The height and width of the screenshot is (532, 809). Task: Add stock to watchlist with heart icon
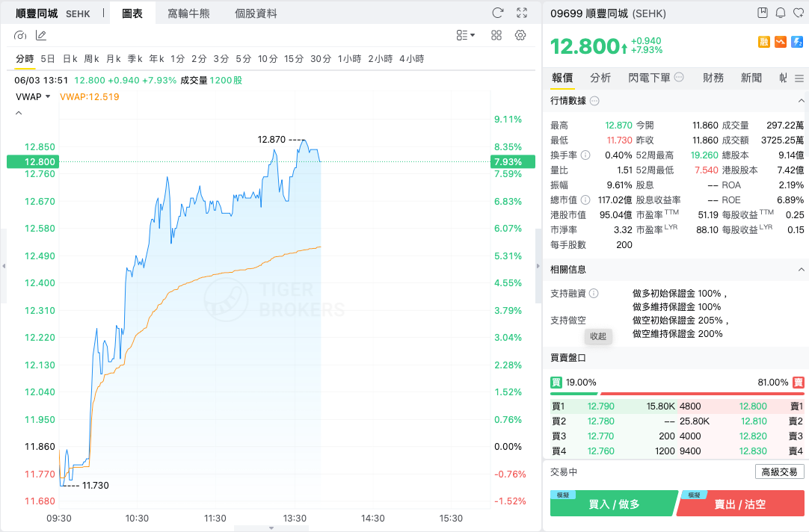coord(799,13)
